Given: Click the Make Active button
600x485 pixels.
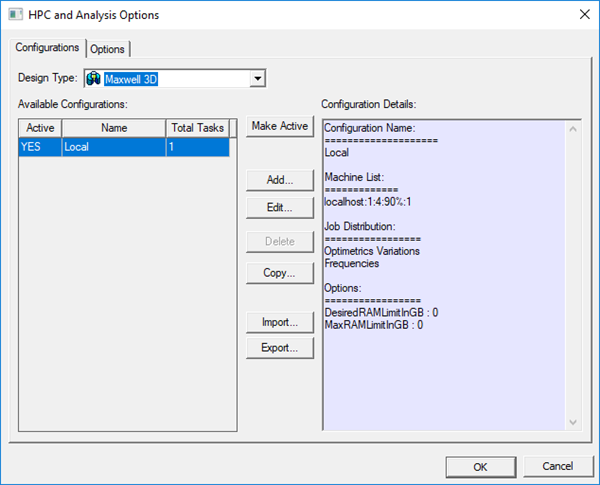Looking at the screenshot, I should point(280,126).
